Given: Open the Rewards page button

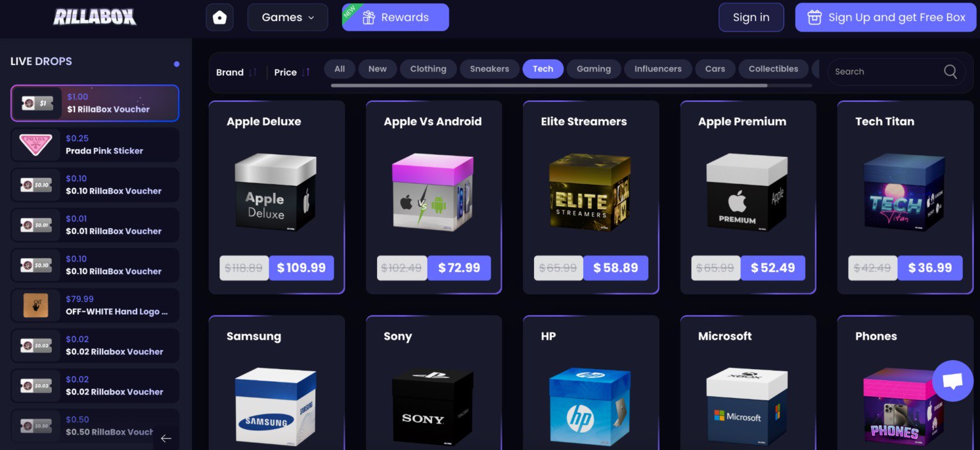Looking at the screenshot, I should 396,17.
